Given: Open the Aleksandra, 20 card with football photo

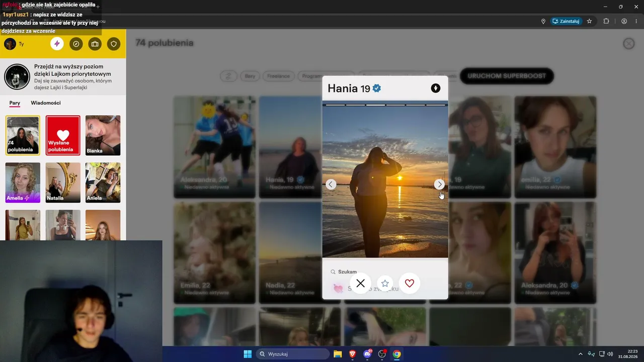Looking at the screenshot, I should (x=214, y=147).
